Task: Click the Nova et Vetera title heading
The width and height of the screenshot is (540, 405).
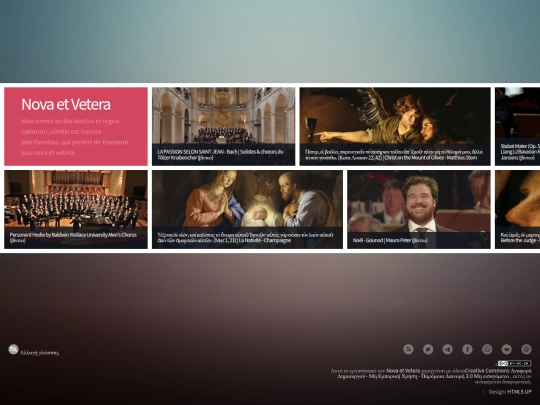Action: [66, 104]
